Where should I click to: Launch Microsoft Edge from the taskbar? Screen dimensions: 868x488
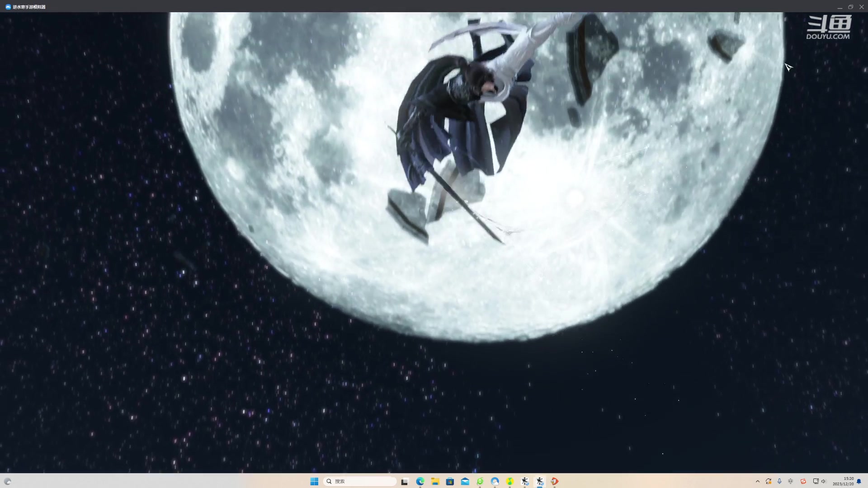click(x=420, y=481)
